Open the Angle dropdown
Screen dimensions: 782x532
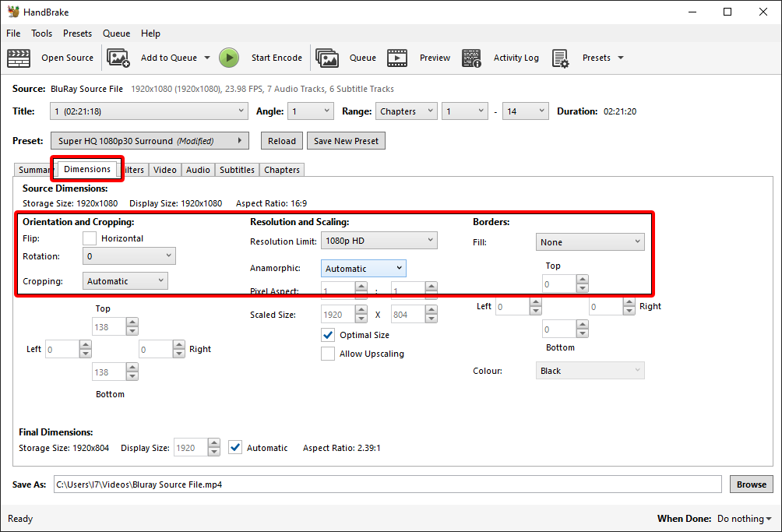click(x=310, y=111)
